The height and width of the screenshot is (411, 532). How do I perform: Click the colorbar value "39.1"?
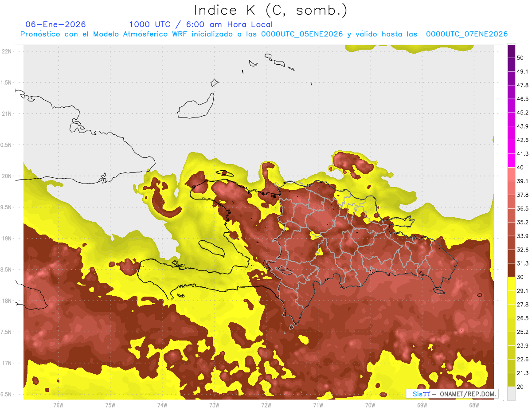[x=523, y=181]
